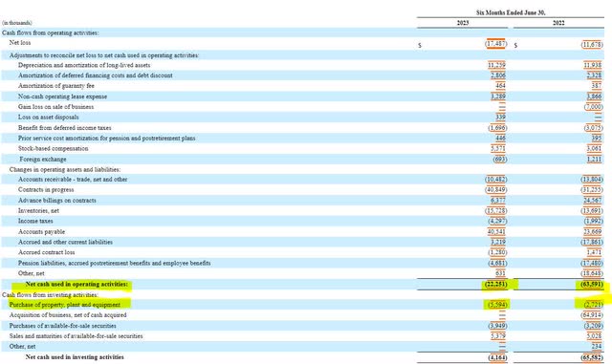Select "Loss on asset disposals" label

49,118
